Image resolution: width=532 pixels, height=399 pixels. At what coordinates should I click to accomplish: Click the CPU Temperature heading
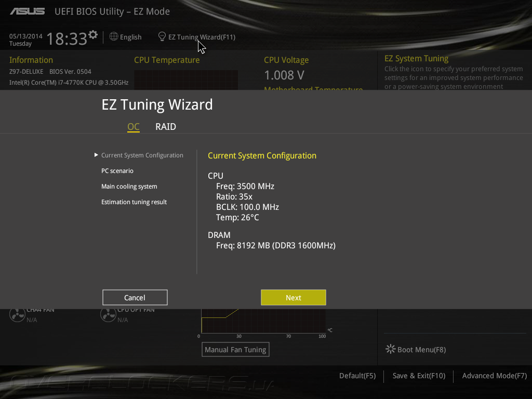[x=167, y=60]
